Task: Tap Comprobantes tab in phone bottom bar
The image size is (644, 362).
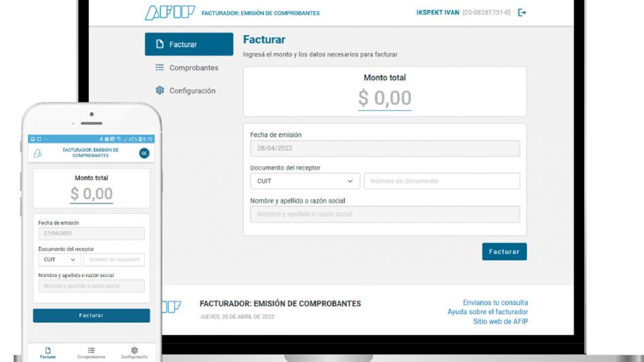Action: (91, 352)
